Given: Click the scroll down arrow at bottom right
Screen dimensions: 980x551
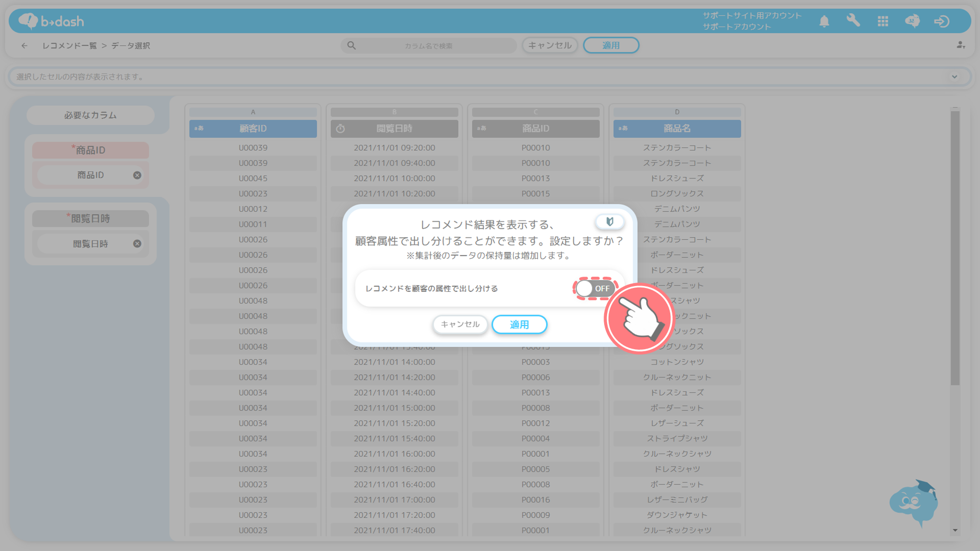Looking at the screenshot, I should click(x=955, y=530).
